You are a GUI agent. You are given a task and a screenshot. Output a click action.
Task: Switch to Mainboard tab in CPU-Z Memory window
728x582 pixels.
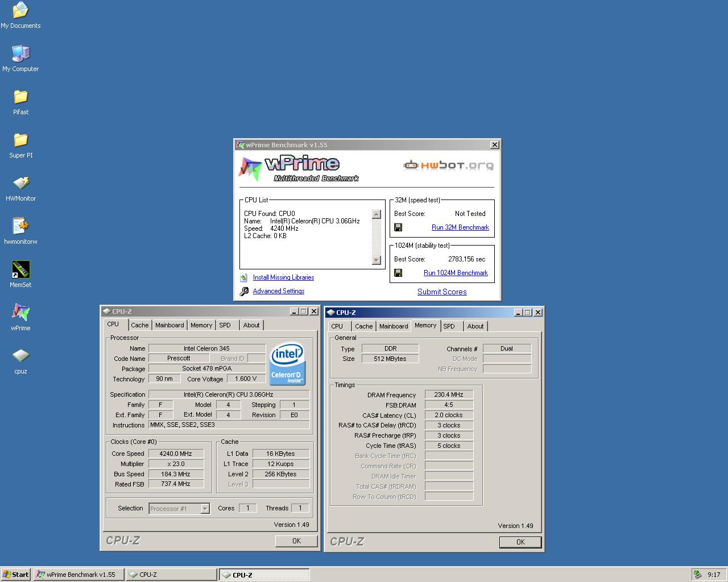coord(394,326)
